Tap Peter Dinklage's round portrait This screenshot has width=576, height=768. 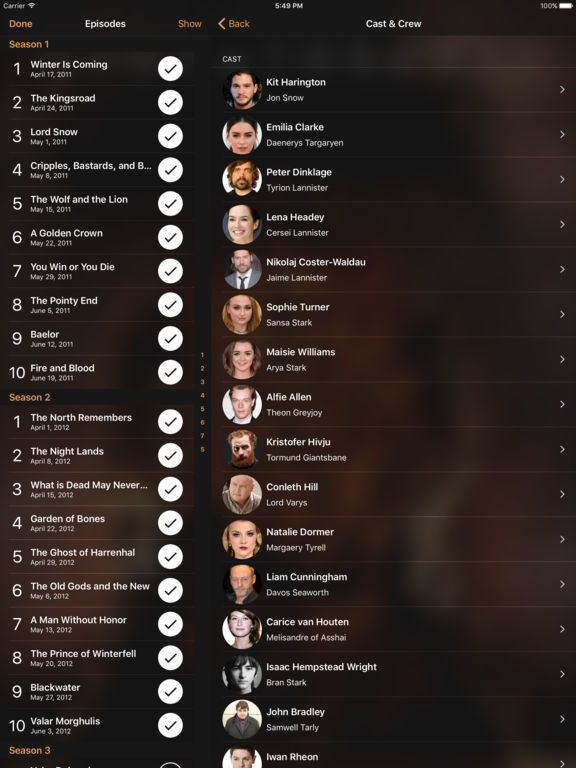click(x=242, y=179)
